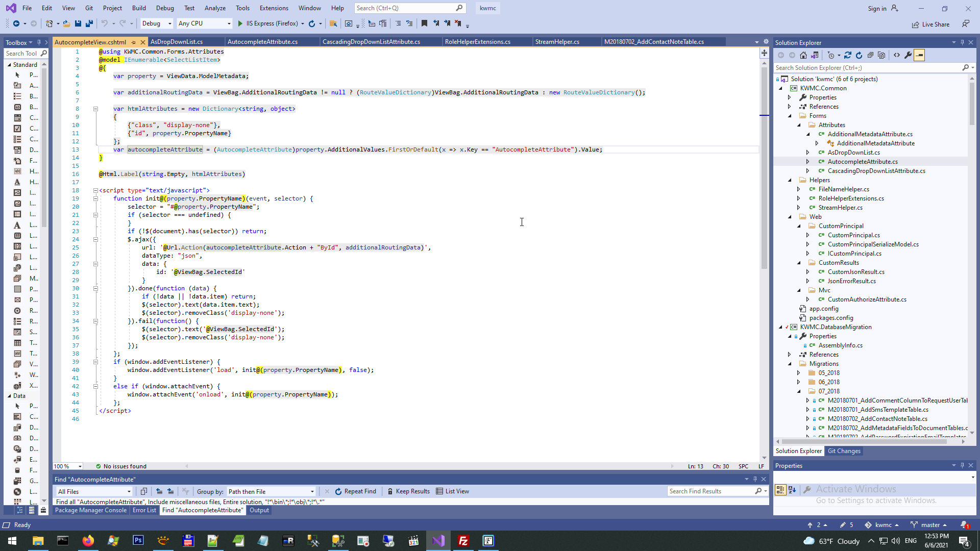Image resolution: width=980 pixels, height=551 pixels.
Task: Click Collapse All in Solution Explorer
Action: click(870, 55)
